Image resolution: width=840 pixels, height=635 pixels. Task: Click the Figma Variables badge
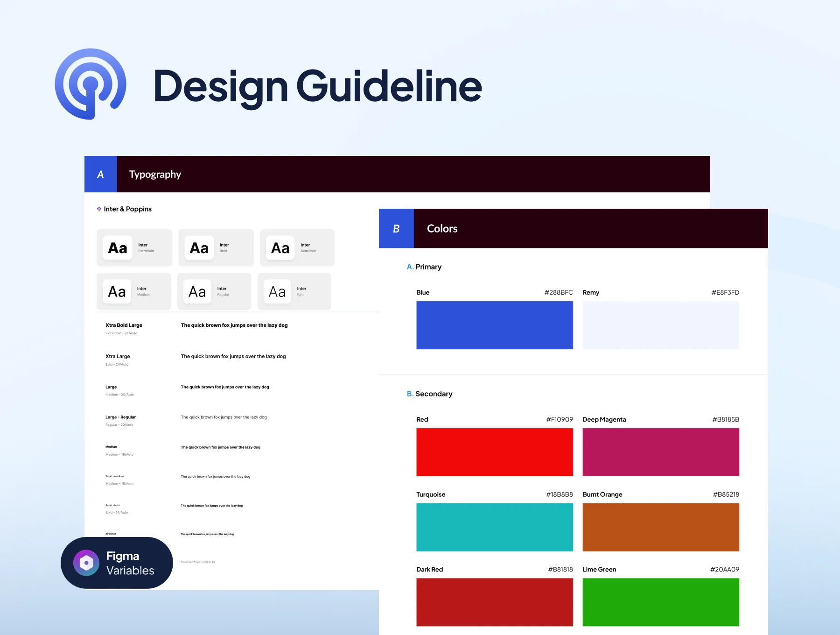(117, 563)
